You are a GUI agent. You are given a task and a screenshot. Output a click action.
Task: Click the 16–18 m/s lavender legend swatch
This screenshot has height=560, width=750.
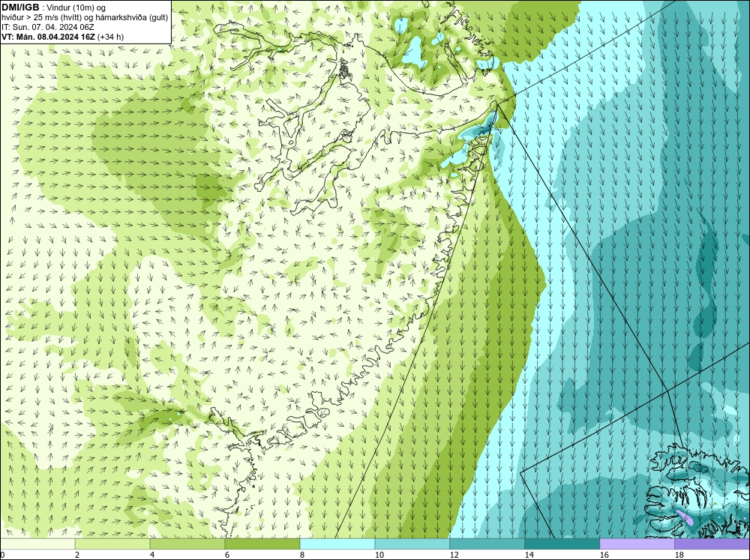(637, 544)
